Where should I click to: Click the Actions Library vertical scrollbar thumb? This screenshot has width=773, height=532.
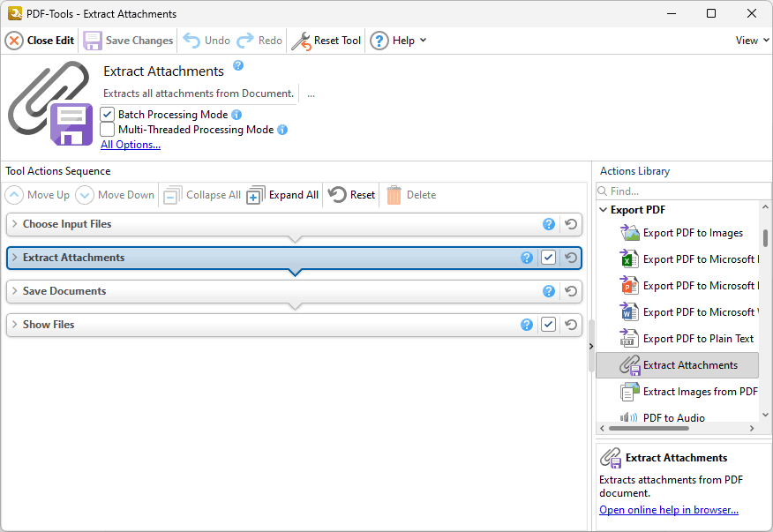click(x=765, y=238)
